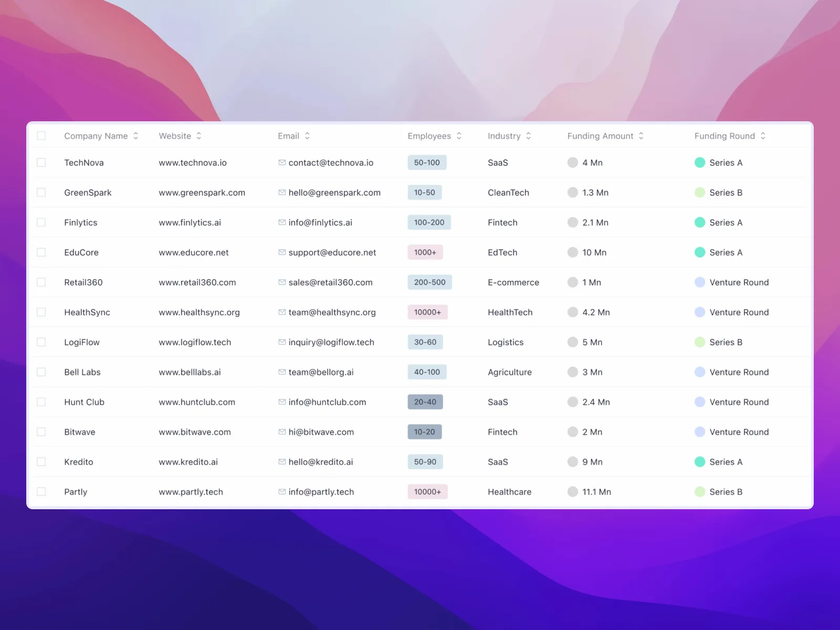Viewport: 840px width, 630px height.
Task: Click the gray funding icon next to 11.1 Mn
Action: click(x=573, y=492)
